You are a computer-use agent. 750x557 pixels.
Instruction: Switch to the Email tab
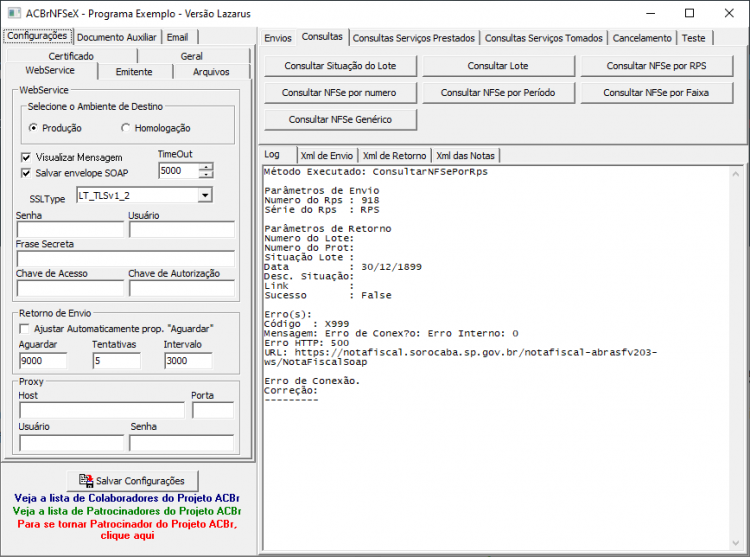[x=177, y=37]
